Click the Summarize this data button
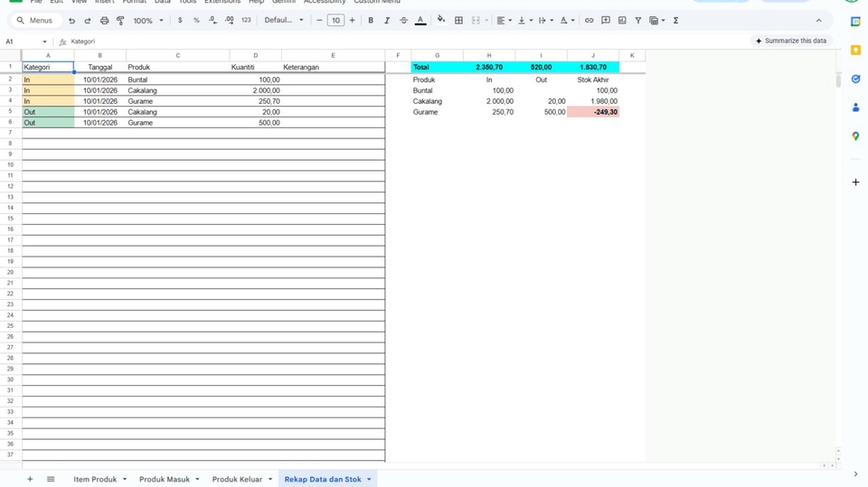The width and height of the screenshot is (868, 487). click(791, 41)
